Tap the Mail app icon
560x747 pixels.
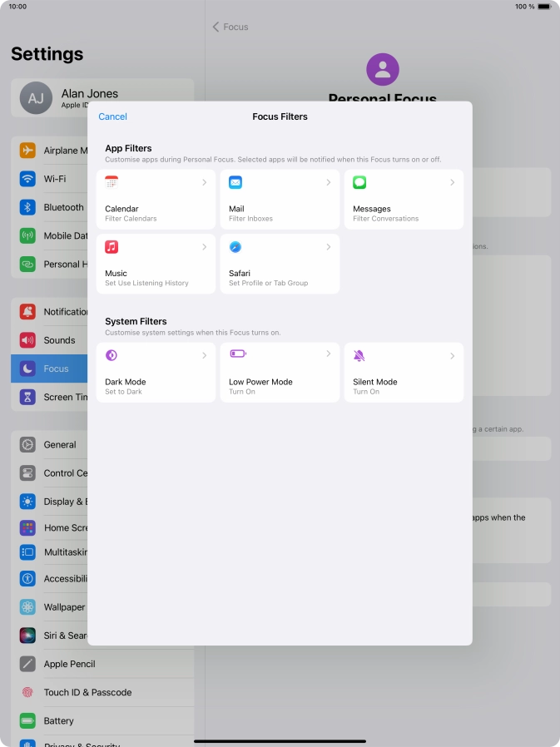tap(235, 182)
